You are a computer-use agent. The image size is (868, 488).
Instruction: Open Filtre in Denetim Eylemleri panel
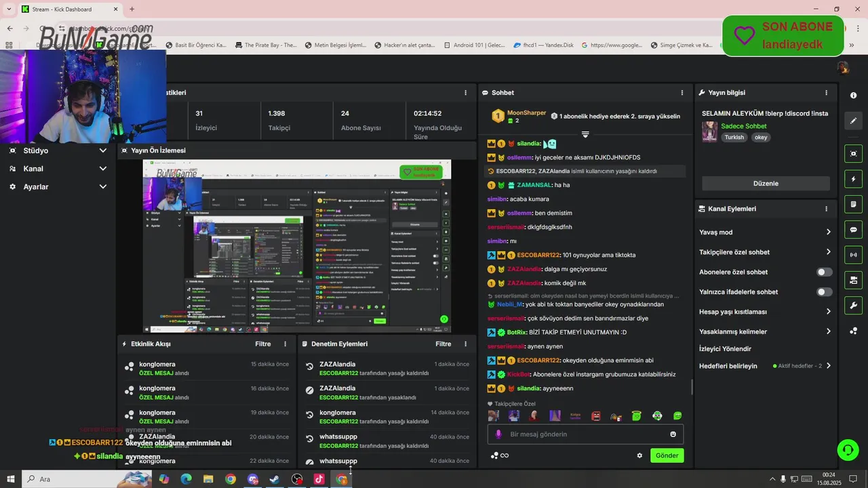click(x=443, y=344)
